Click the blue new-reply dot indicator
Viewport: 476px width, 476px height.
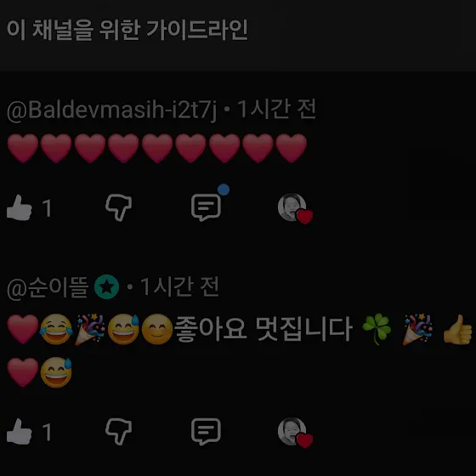[x=224, y=190]
